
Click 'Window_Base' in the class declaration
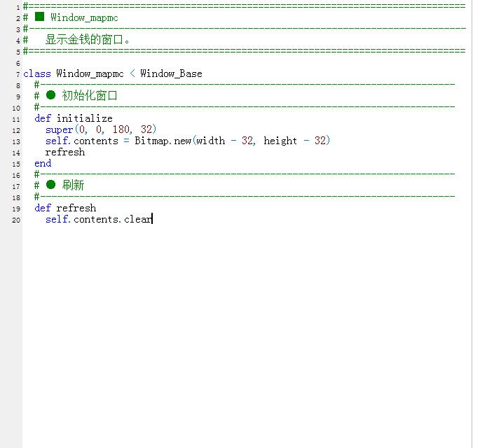(x=171, y=73)
